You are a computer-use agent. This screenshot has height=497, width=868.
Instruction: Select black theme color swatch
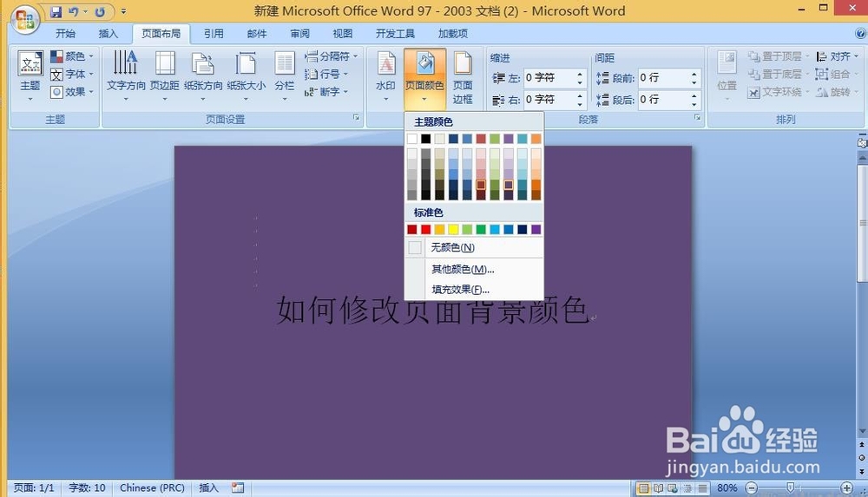coord(425,139)
